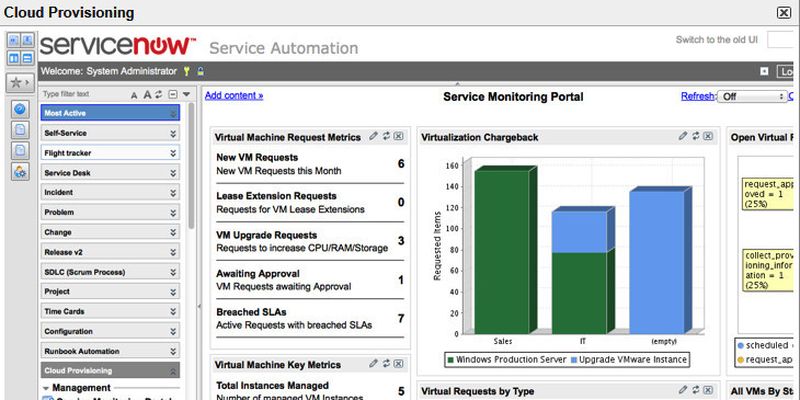
Task: Click the document icon directly above user-gear icon
Action: point(20,151)
